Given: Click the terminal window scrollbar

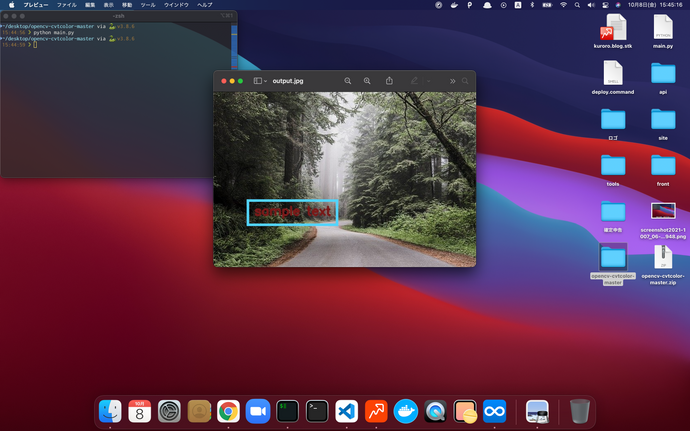Looking at the screenshot, I should point(234,46).
